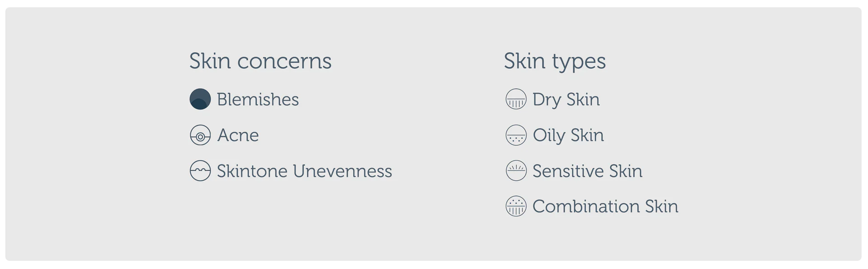Choose the Dry Skin icon
Screen dimensions: 868x269
515,99
